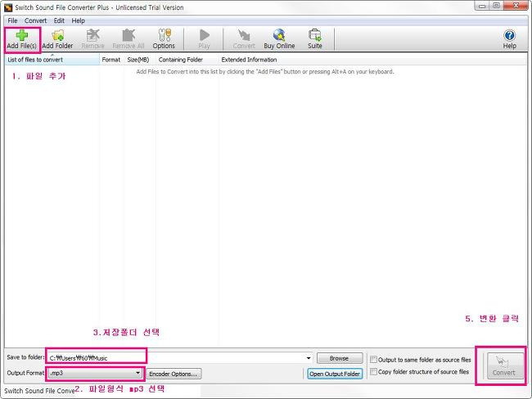
Task: Click the Play toolbar icon
Action: click(204, 39)
